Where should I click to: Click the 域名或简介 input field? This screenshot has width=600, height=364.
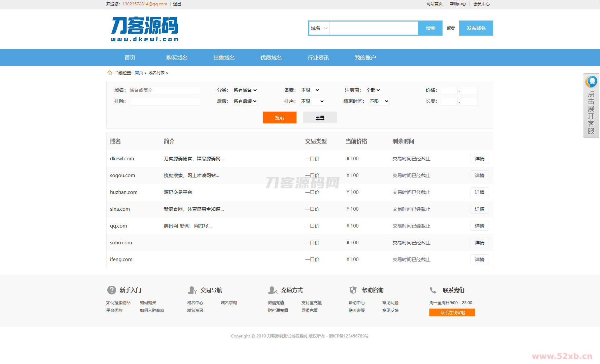(x=165, y=90)
